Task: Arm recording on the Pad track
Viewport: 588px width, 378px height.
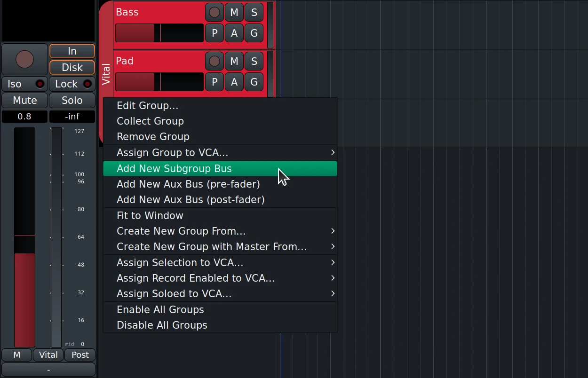Action: tap(215, 61)
